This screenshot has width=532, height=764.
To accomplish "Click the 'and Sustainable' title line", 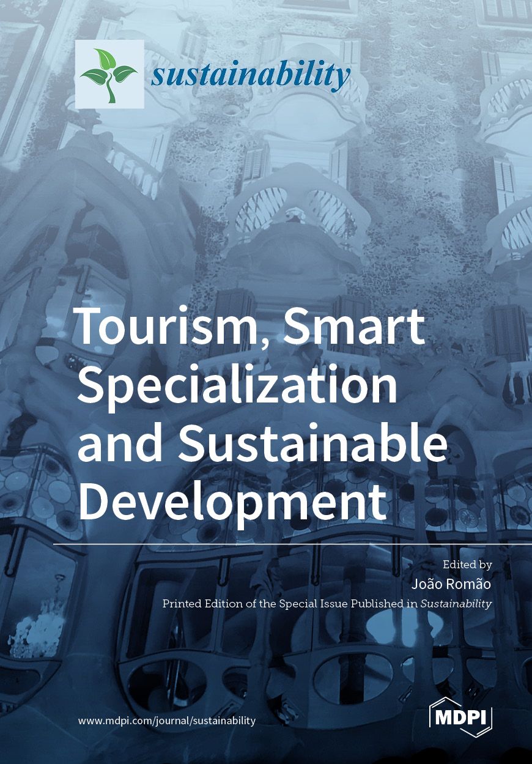I will (x=262, y=445).
